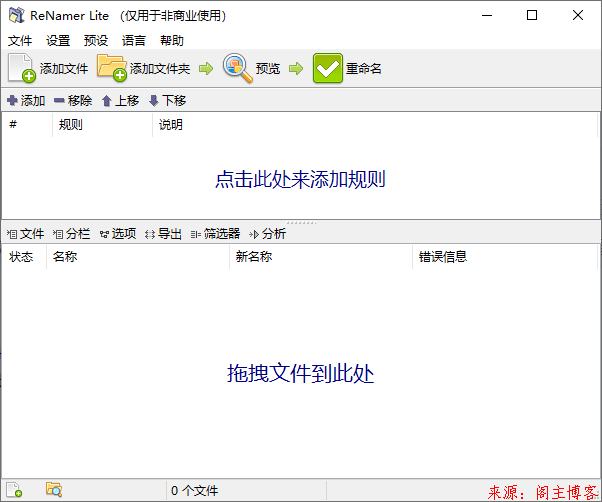Click the 错误信息 column header
602x502 pixels.
[x=505, y=256]
